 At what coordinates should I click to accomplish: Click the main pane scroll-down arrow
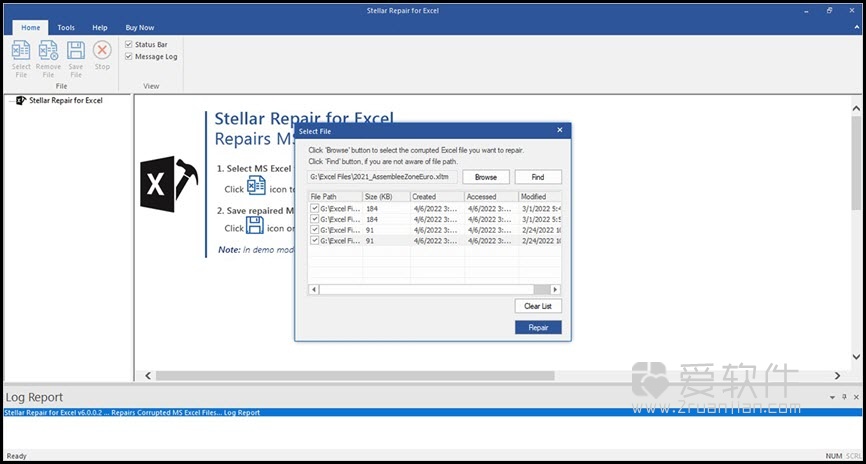[856, 357]
